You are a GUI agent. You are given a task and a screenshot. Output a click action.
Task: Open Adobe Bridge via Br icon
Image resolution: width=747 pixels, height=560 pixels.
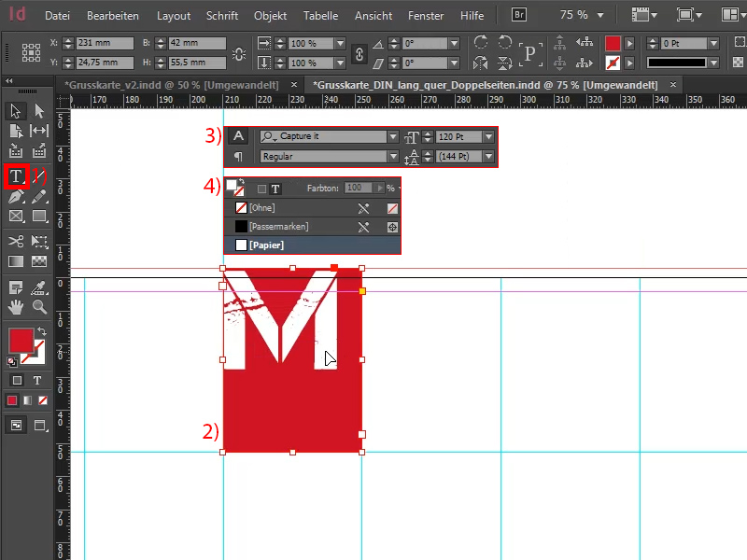(x=519, y=15)
